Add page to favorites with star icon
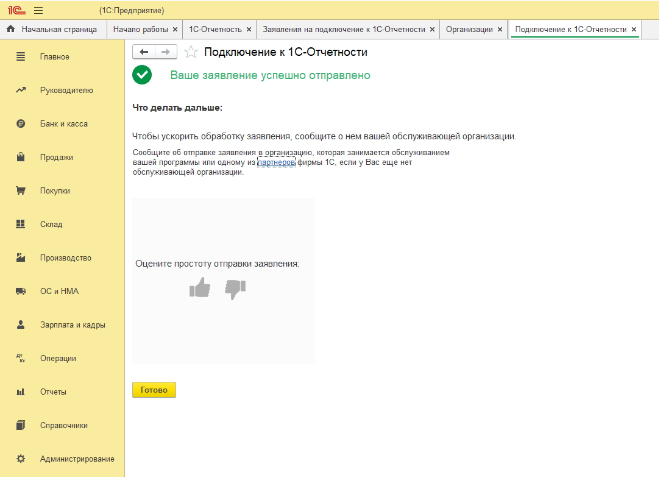 [x=191, y=52]
